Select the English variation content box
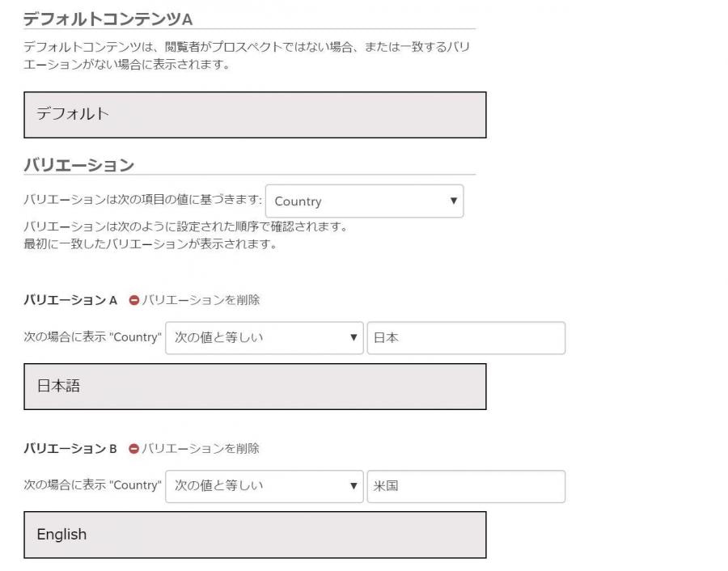The height and width of the screenshot is (571, 728). [x=255, y=535]
